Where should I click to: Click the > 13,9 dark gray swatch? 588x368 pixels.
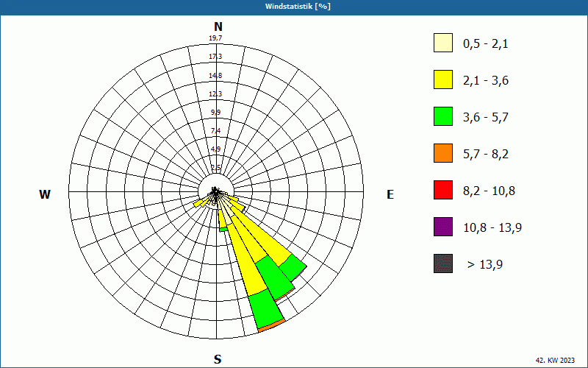[443, 263]
